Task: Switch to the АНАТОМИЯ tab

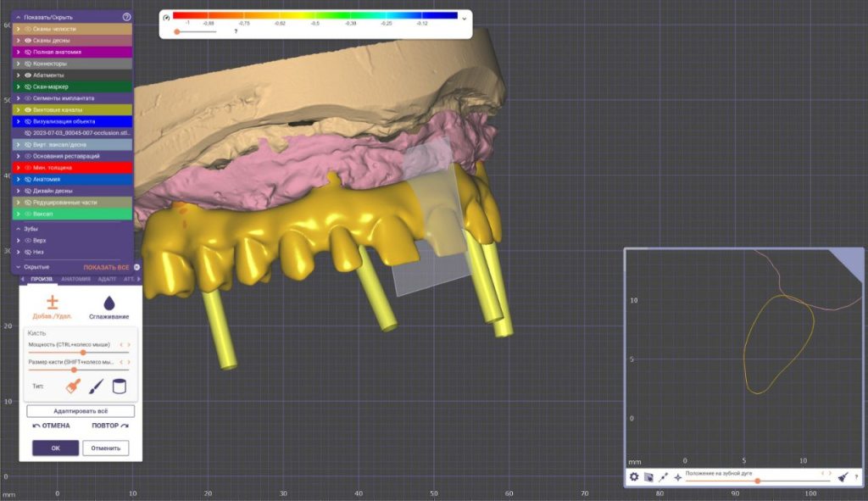Action: 76,279
